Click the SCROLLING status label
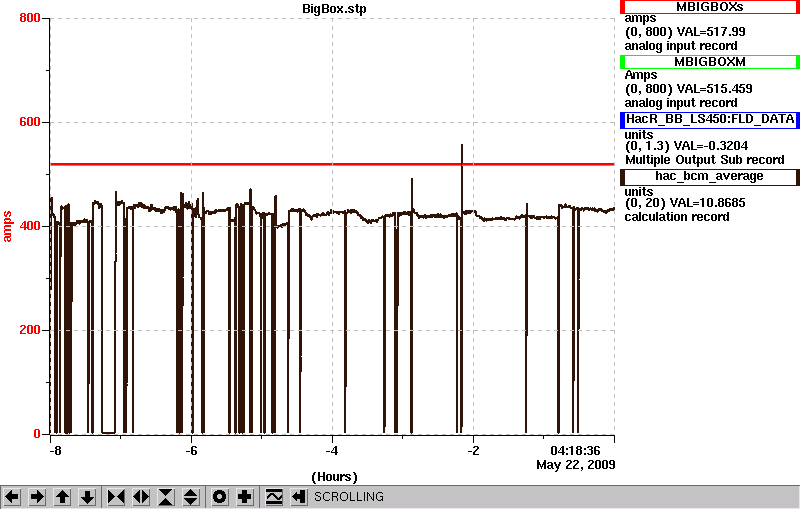800x509 pixels. click(349, 497)
